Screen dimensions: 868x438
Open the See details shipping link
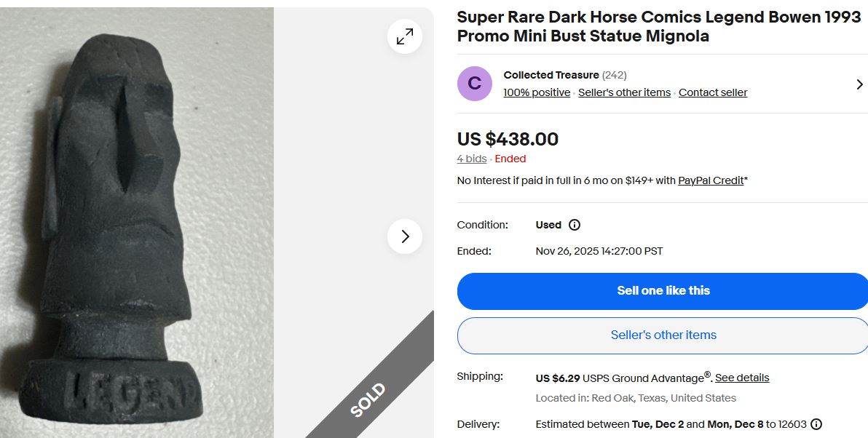coord(742,378)
